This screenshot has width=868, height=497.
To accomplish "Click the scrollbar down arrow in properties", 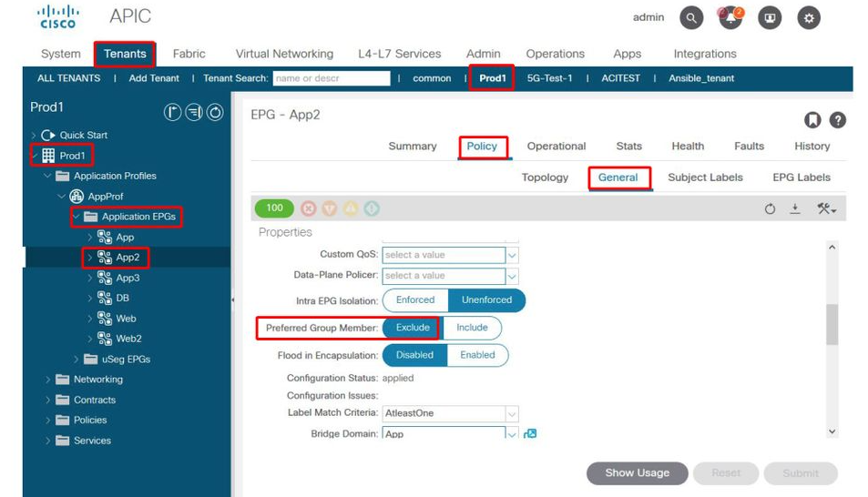I will pos(832,431).
